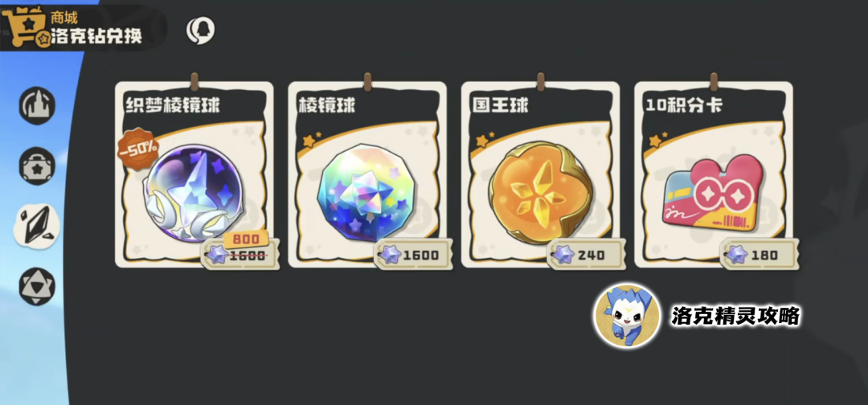Select the 织梦棱镜球 item card
Screen dimensions: 868x405
(x=194, y=174)
